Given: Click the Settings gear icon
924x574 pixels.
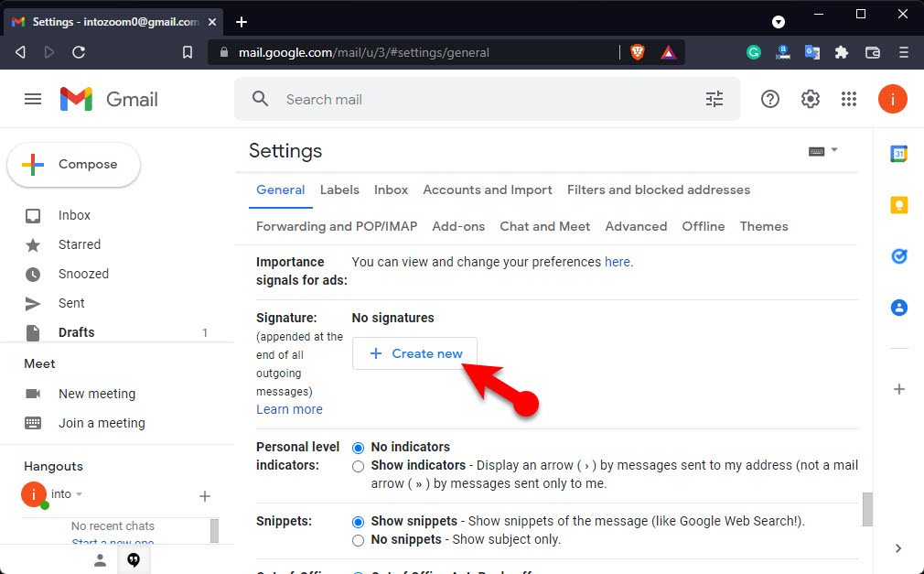Looking at the screenshot, I should 811,99.
